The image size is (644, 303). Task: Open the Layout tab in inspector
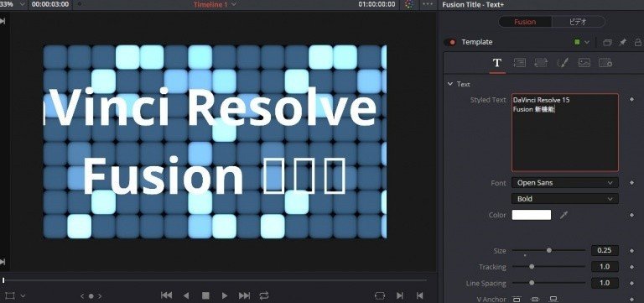519,63
